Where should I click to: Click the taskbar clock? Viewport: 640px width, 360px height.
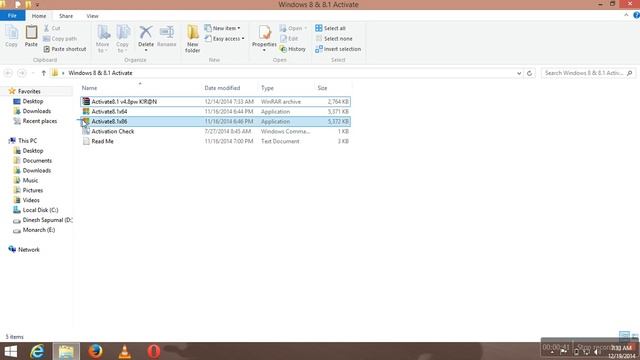click(x=622, y=352)
